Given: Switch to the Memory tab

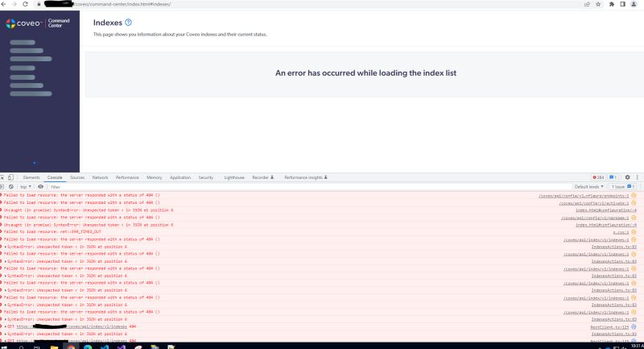Looking at the screenshot, I should coord(154,177).
